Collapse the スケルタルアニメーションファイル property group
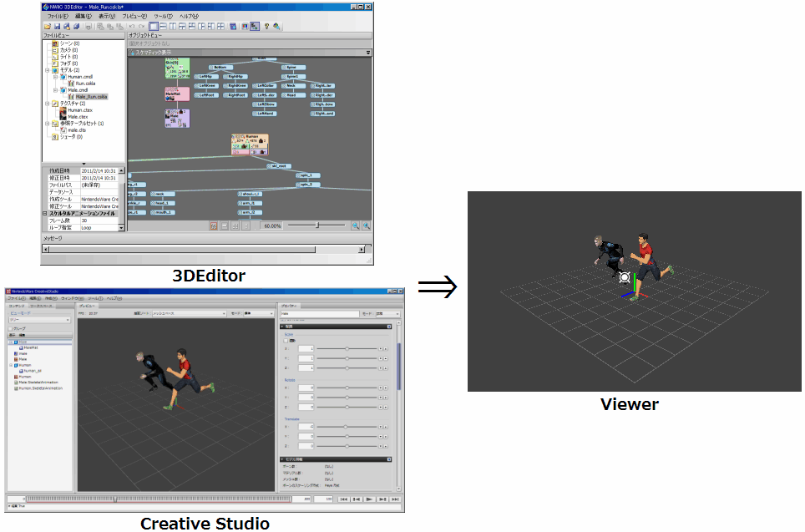Screen dimensions: 805x532 click(44, 213)
